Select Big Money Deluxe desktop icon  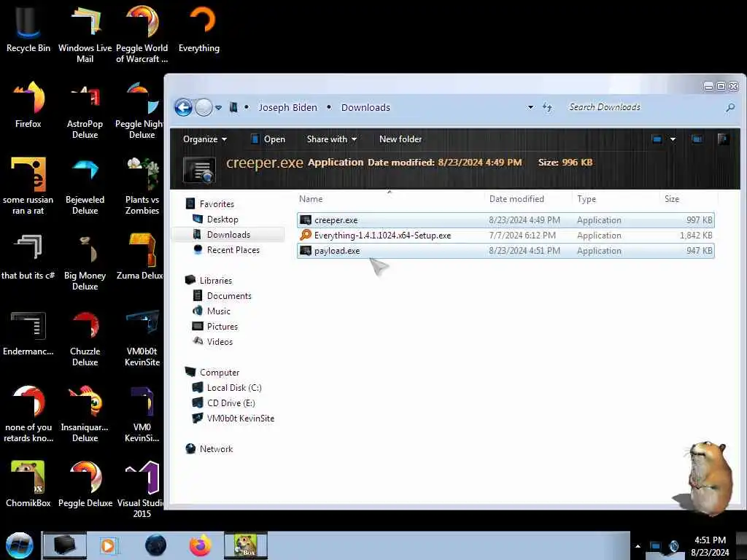coord(85,262)
